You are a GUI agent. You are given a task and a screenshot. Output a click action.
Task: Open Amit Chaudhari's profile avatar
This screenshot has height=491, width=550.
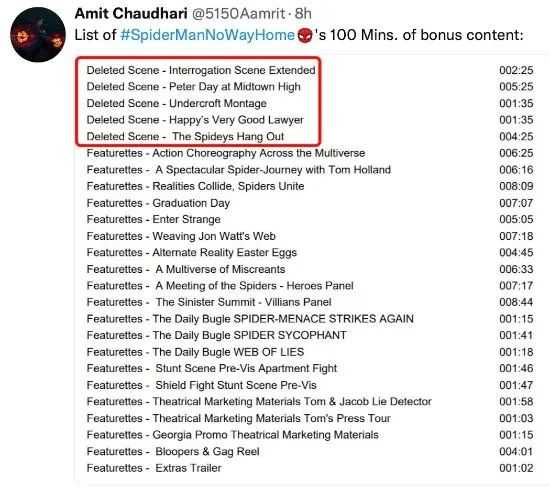(x=38, y=35)
